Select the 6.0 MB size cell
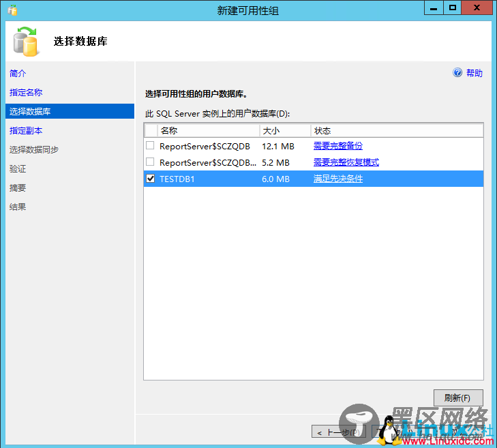This screenshot has height=448, width=497. (275, 179)
